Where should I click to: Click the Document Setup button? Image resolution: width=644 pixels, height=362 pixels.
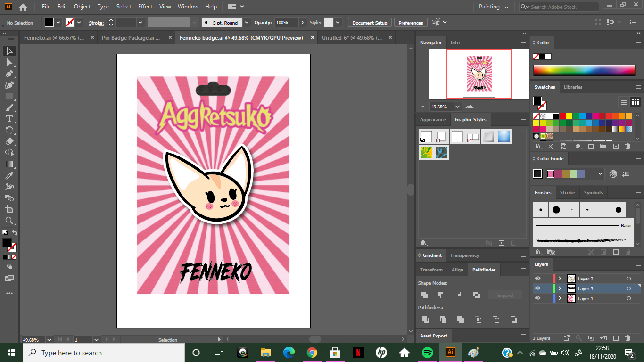pyautogui.click(x=370, y=23)
